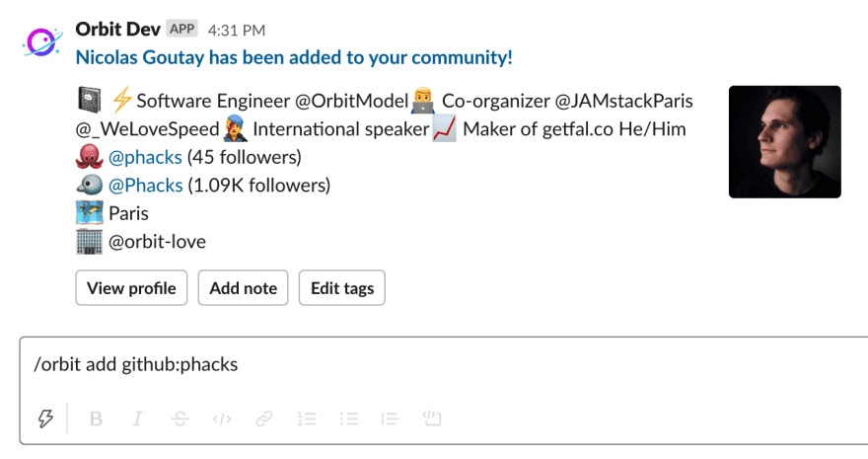Open the @phacks GitHub link
Viewport: 868px width, 459px height.
[x=145, y=157]
